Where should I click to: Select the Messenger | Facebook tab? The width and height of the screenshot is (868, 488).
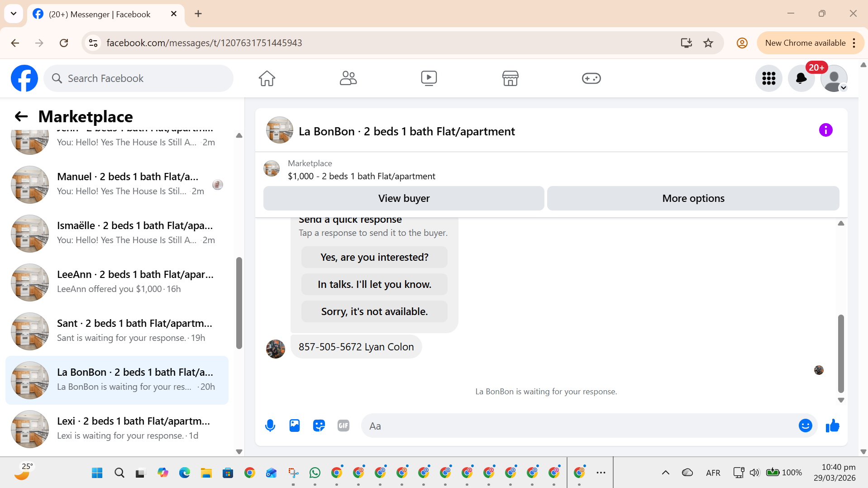point(105,14)
